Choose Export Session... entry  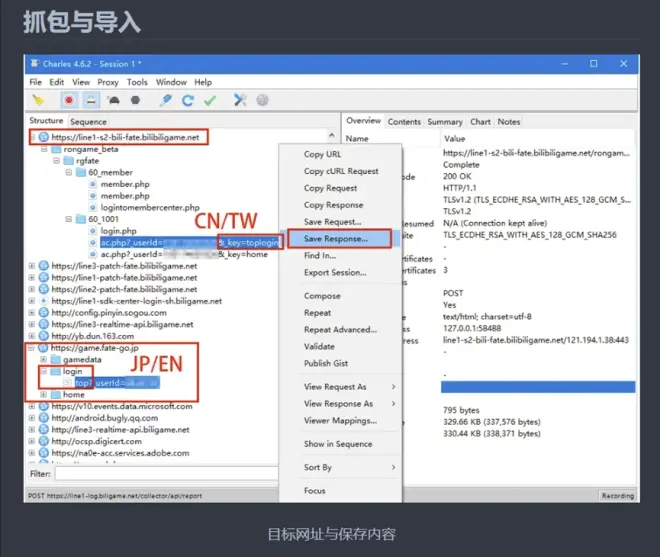coord(335,272)
